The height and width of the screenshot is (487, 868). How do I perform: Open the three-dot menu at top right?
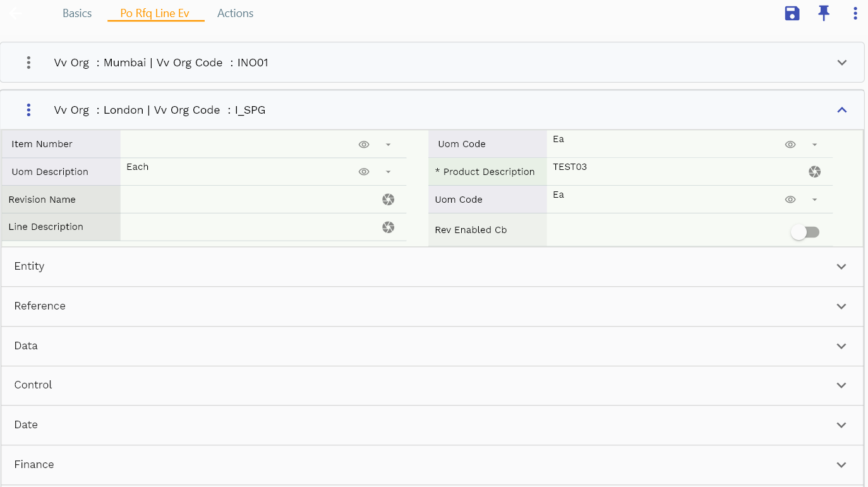855,13
